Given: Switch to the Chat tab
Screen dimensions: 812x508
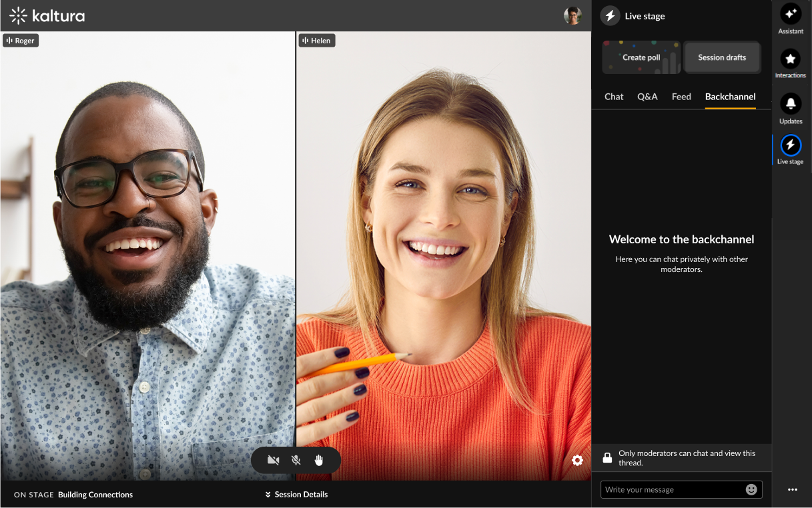Looking at the screenshot, I should [x=614, y=97].
